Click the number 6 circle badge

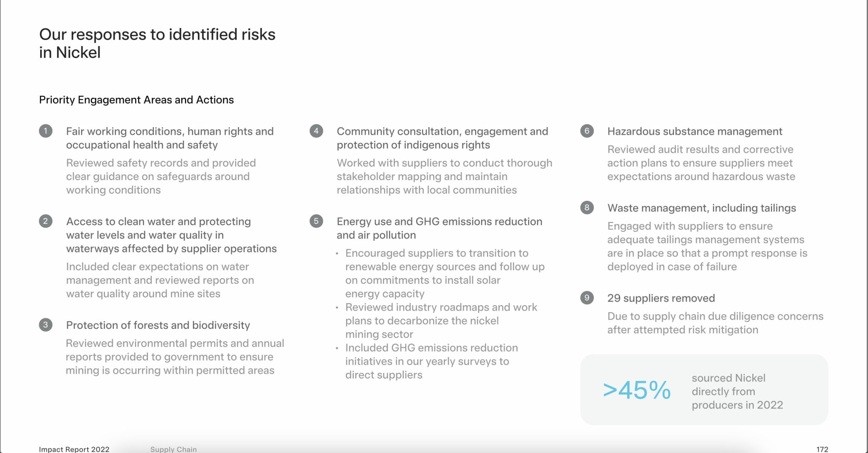coord(587,131)
